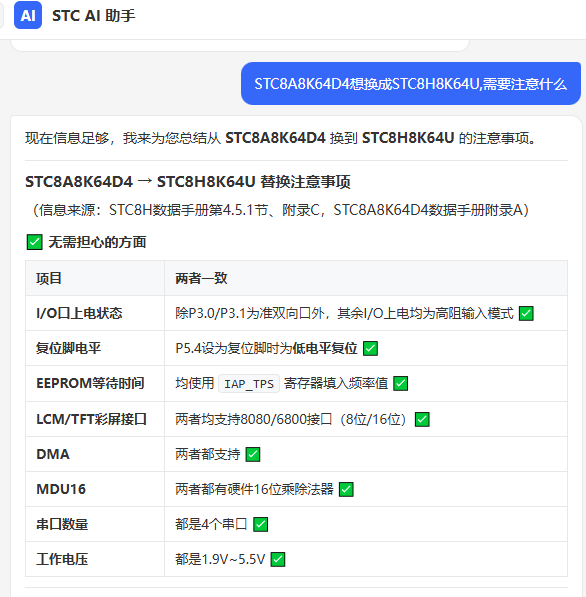Image resolution: width=586 pixels, height=597 pixels.
Task: Click the check mark in I/O口上电状态 row
Action: (526, 314)
